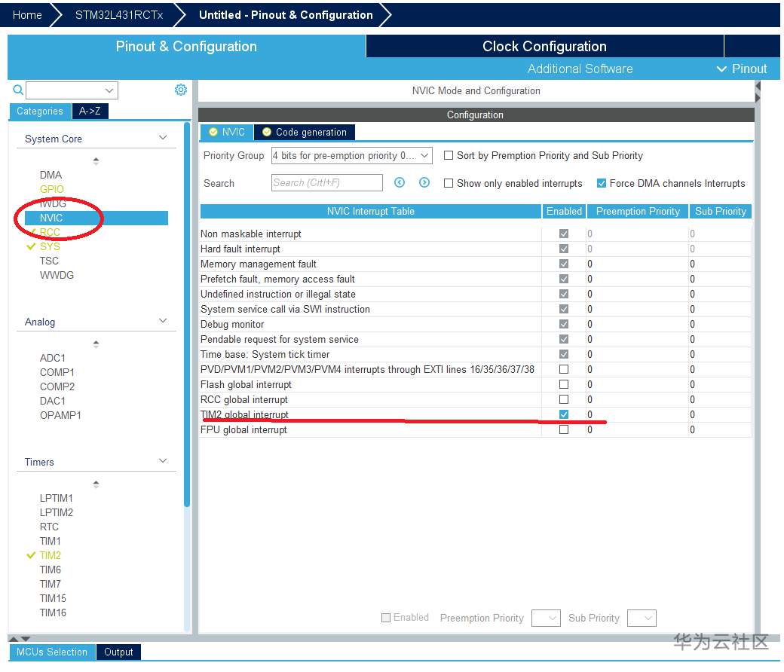Collapse the System Core category
The height and width of the screenshot is (672, 784).
point(163,137)
